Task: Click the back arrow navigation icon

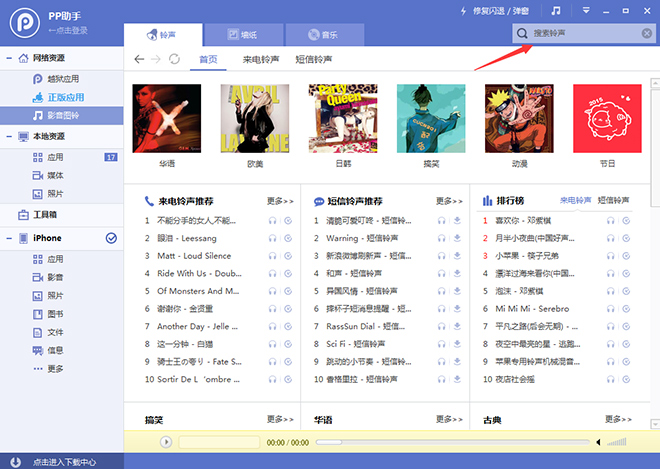Action: coord(139,60)
